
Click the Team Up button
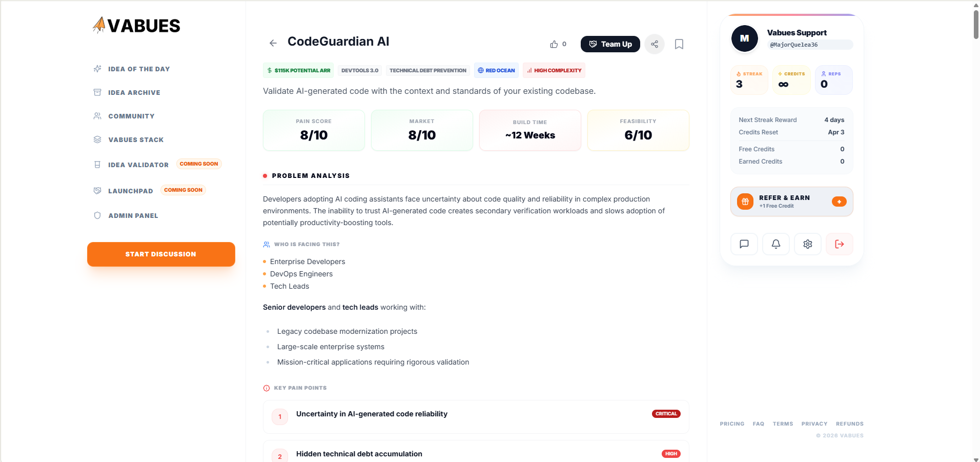click(610, 44)
